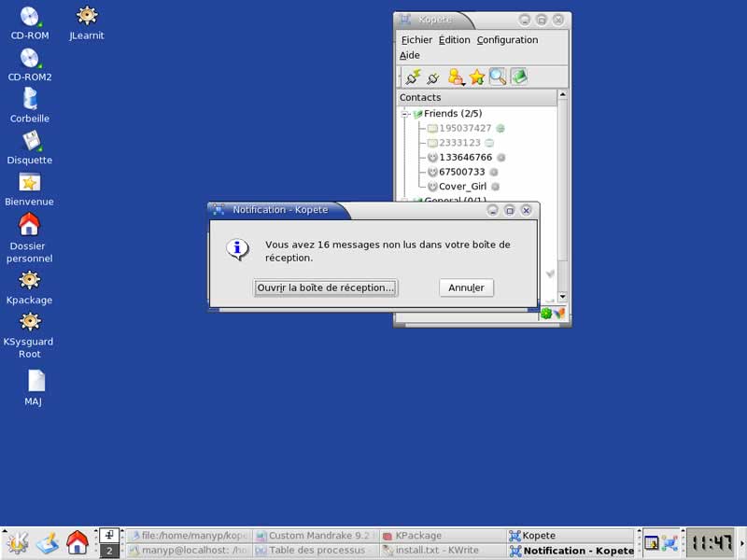Switch to Table des processus taskbar entry
The image size is (747, 560).
click(x=316, y=551)
